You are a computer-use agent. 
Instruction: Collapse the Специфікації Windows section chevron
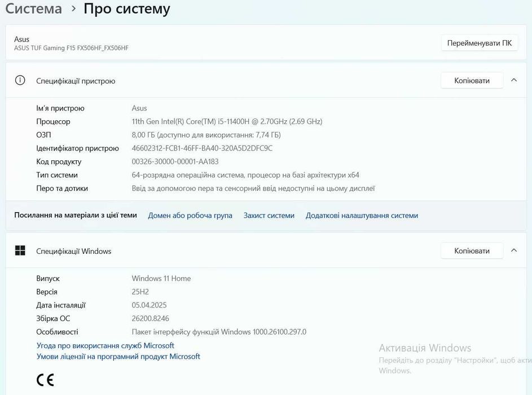click(514, 251)
